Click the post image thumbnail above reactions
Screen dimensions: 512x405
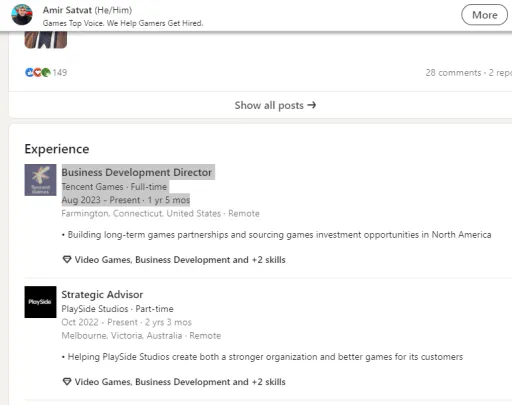point(46,40)
